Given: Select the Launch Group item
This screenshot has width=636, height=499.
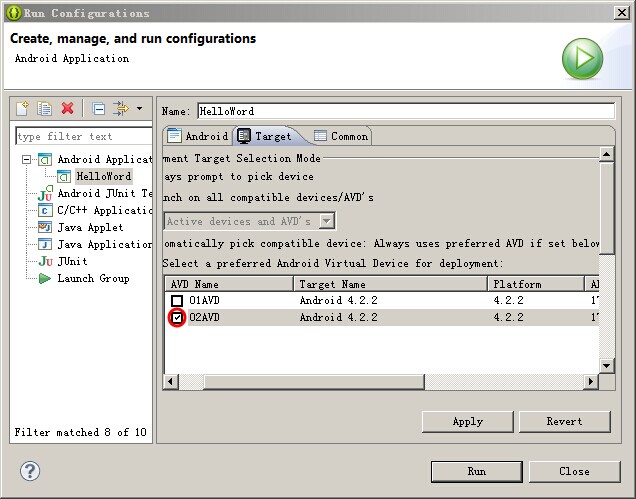Looking at the screenshot, I should click(92, 278).
